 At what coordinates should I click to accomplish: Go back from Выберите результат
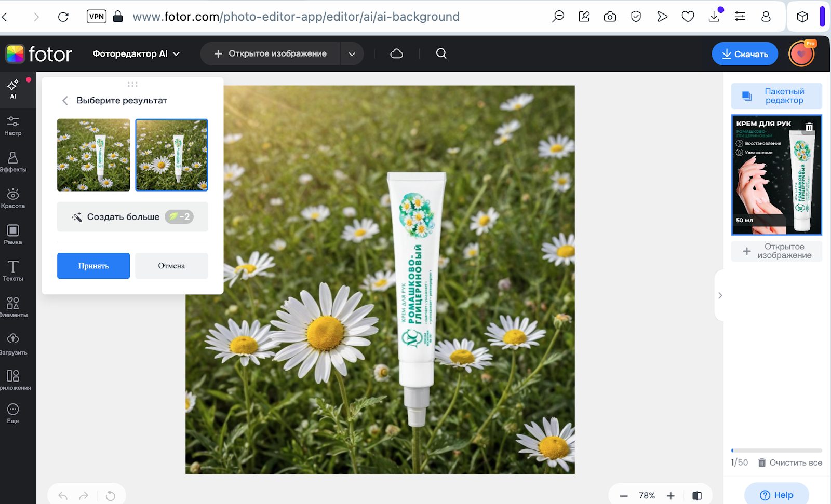(x=65, y=101)
